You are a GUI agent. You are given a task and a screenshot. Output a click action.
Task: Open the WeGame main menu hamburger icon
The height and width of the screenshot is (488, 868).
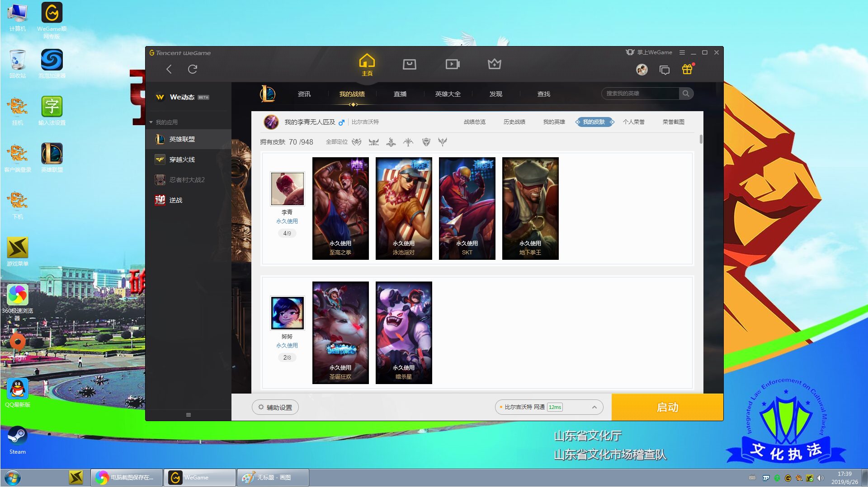click(682, 52)
